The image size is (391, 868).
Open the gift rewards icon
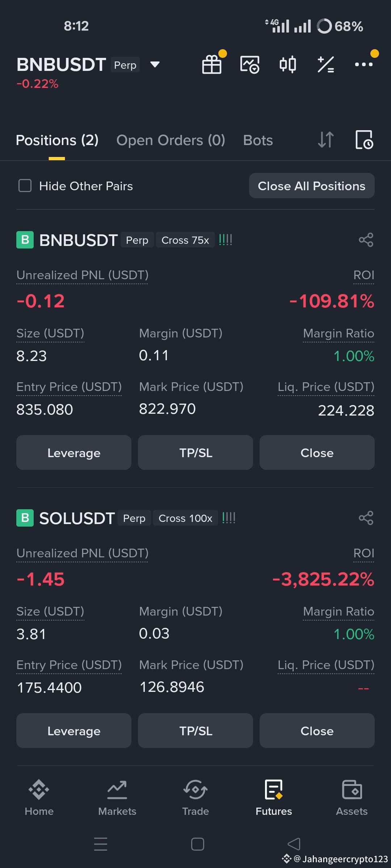pyautogui.click(x=212, y=65)
